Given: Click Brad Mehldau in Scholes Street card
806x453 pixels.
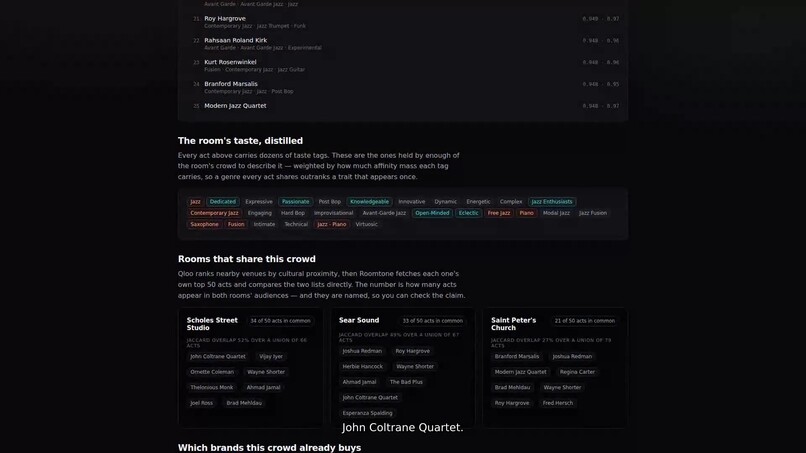Looking at the screenshot, I should [244, 403].
